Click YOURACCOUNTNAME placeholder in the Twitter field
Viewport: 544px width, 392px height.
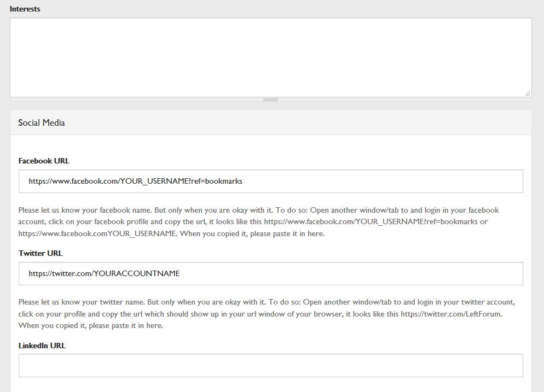[136, 273]
